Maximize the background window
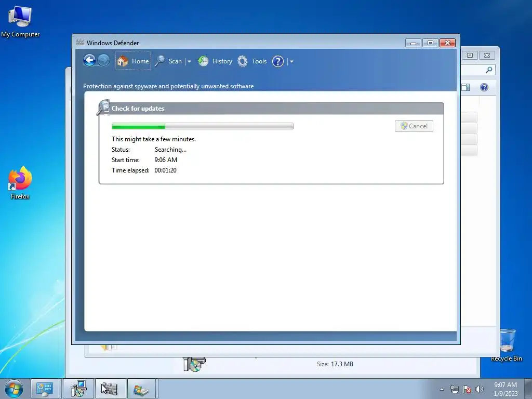 tap(470, 55)
